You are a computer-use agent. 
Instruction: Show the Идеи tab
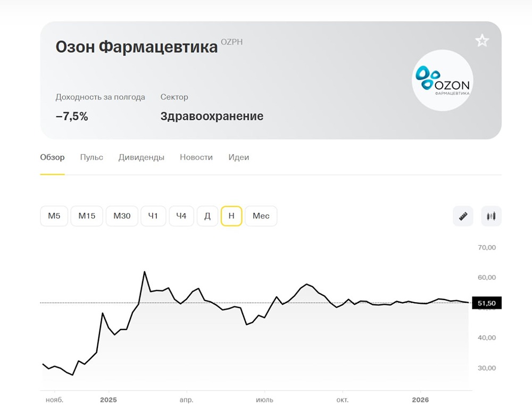(238, 157)
